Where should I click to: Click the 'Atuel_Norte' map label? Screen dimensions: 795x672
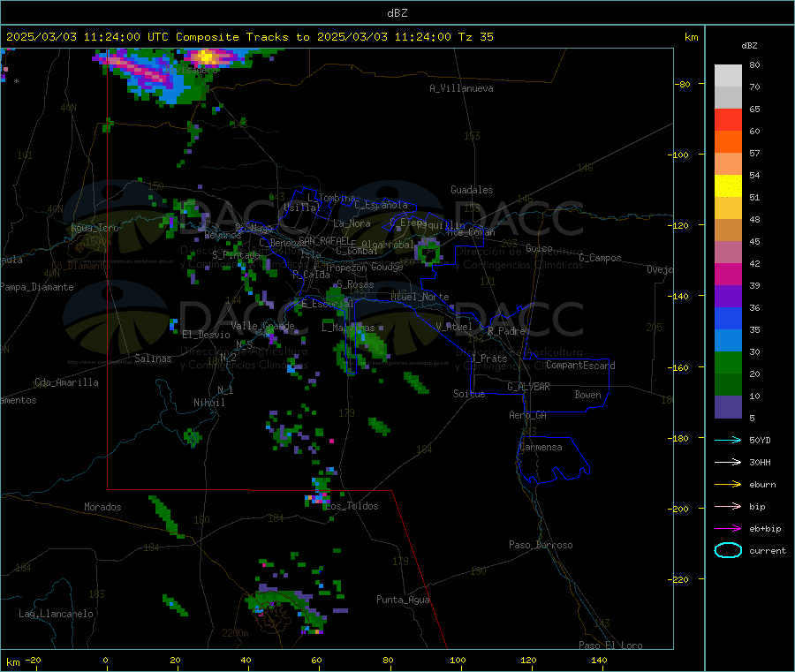point(420,297)
